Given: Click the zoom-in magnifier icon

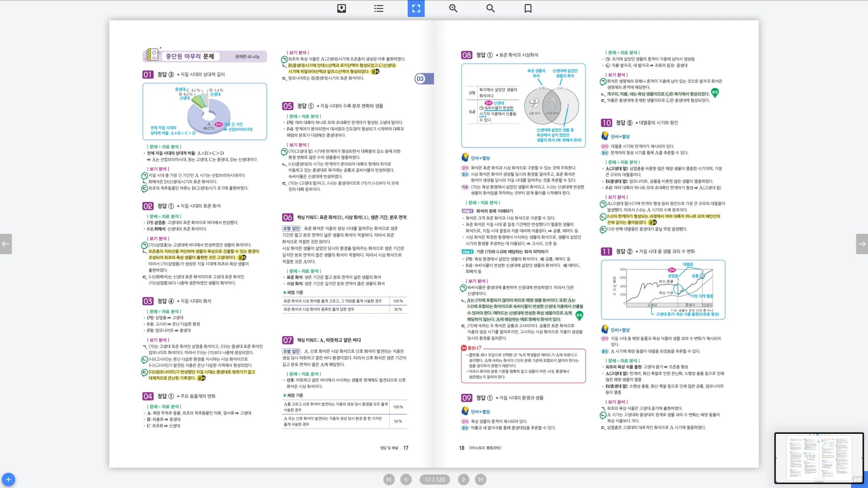Looking at the screenshot, I should (453, 8).
